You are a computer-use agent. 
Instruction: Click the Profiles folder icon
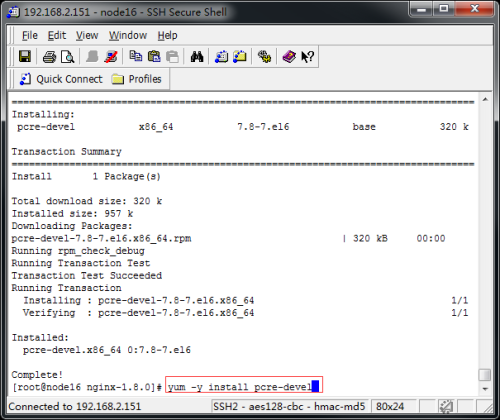(x=118, y=79)
